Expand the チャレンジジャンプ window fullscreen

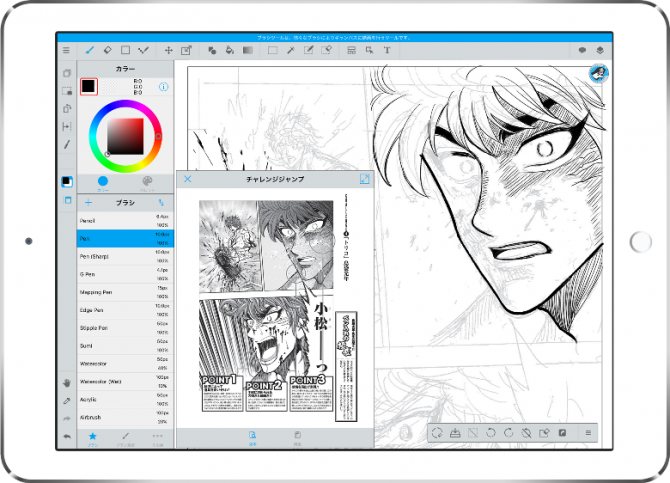[364, 179]
